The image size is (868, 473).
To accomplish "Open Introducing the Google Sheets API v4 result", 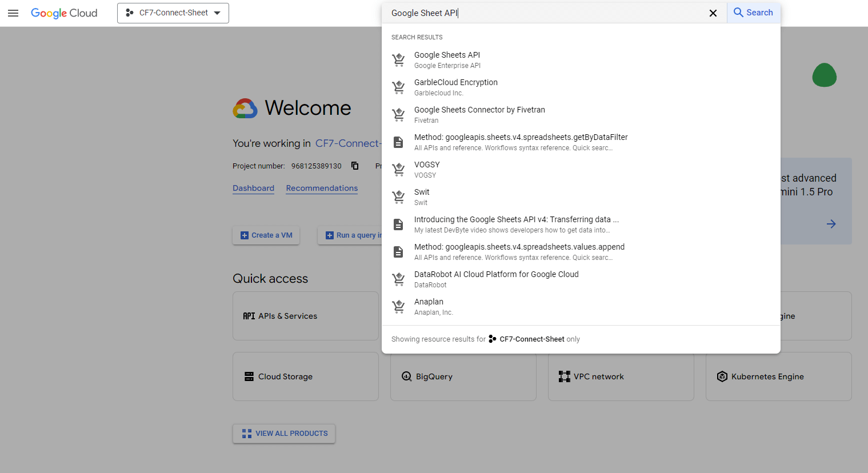I will [581, 224].
